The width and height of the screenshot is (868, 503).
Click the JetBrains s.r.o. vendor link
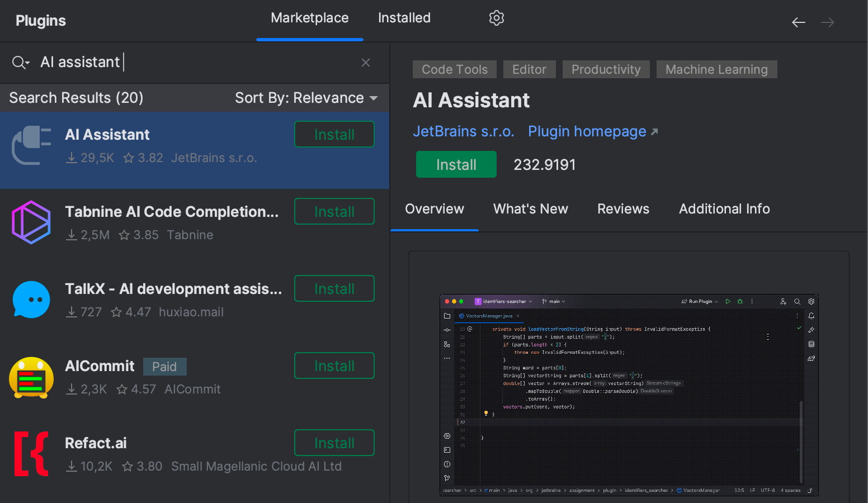click(464, 131)
